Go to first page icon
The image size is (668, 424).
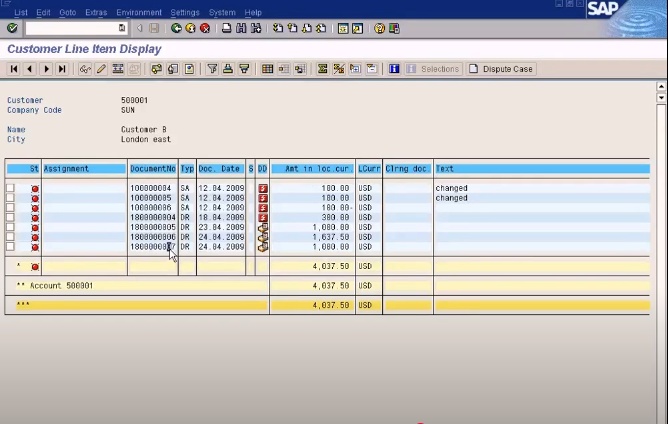(x=278, y=29)
